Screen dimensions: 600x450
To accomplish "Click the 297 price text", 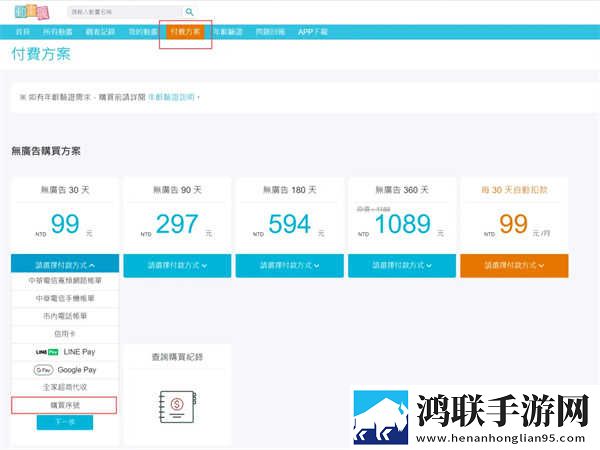I will [x=177, y=224].
